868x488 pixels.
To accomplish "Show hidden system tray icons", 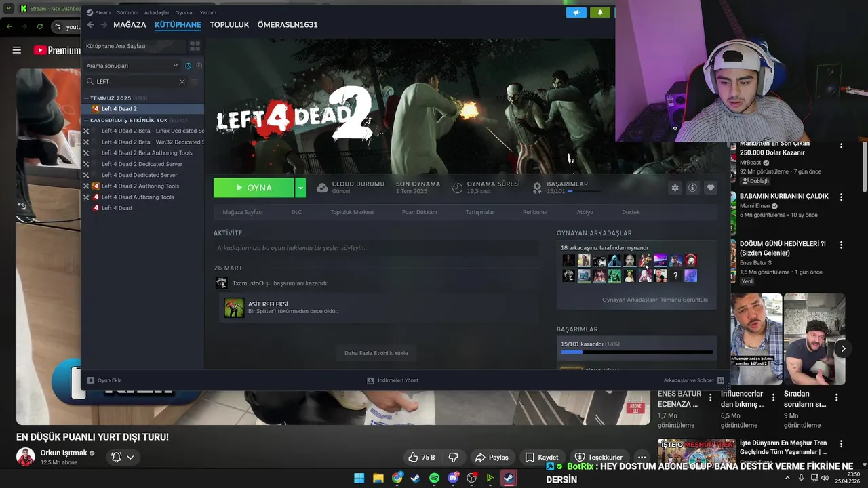I will (787, 478).
